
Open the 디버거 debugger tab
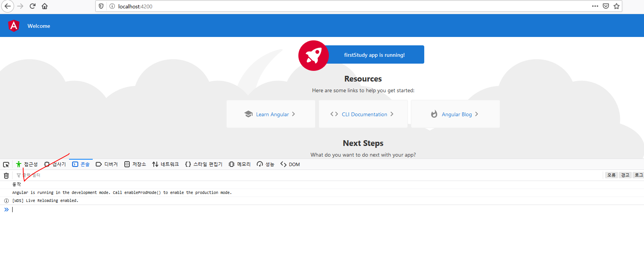(107, 164)
